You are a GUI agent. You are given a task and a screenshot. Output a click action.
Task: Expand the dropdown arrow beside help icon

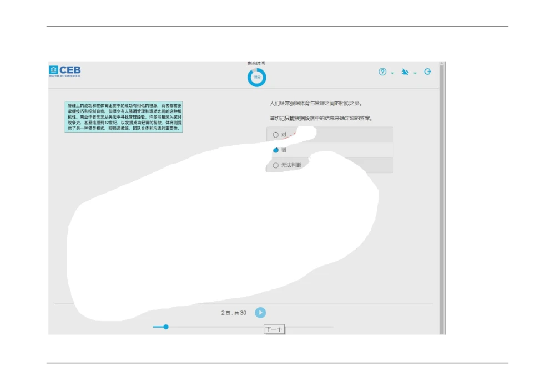[x=392, y=73]
